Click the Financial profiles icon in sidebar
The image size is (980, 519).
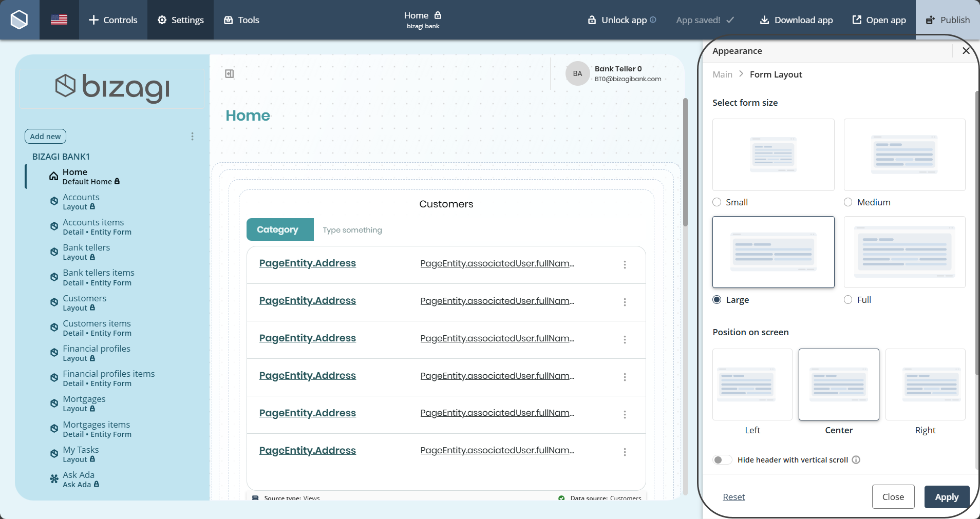54,353
